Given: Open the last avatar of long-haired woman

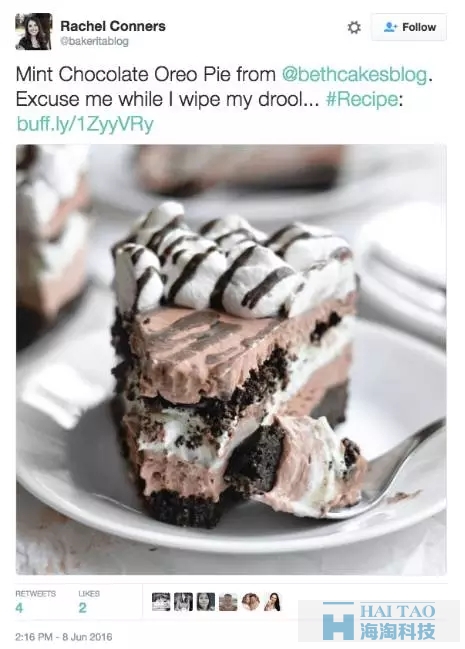Looking at the screenshot, I should (x=273, y=602).
